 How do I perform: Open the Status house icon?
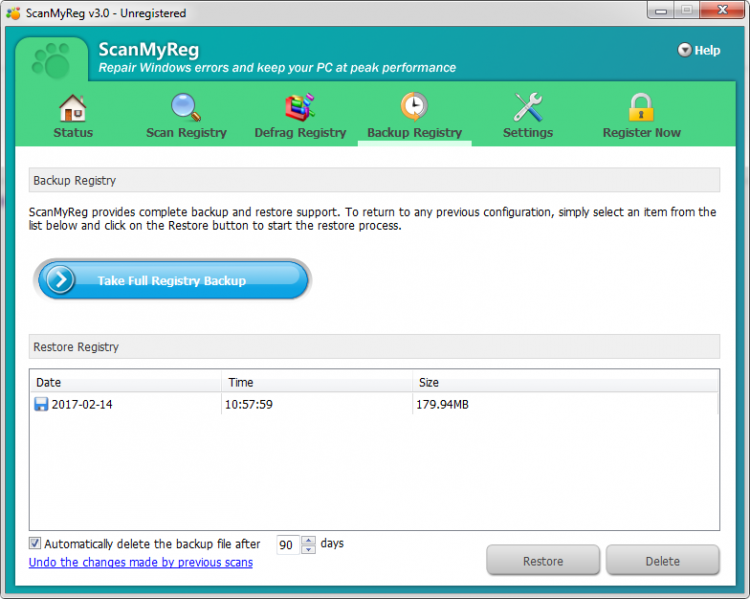[x=73, y=108]
